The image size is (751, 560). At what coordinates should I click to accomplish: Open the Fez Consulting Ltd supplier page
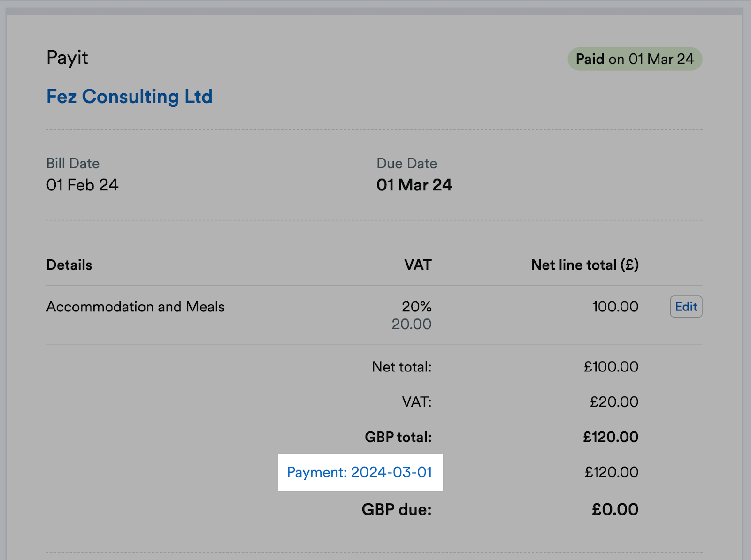[130, 97]
